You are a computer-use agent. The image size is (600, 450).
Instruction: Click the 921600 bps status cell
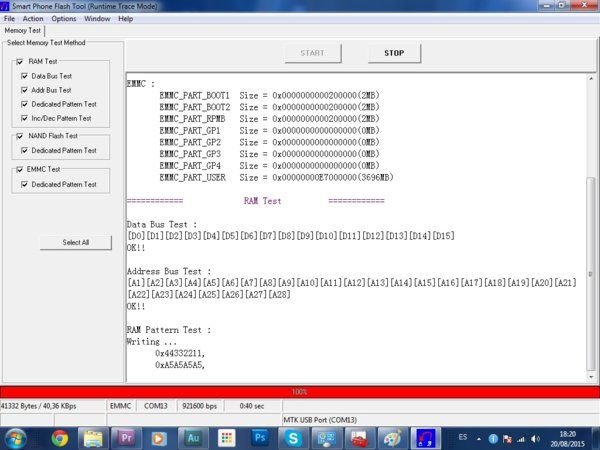pos(200,406)
